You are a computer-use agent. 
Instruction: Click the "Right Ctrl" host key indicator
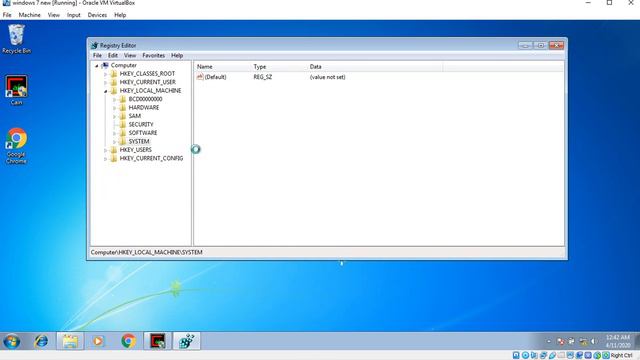coord(621,356)
